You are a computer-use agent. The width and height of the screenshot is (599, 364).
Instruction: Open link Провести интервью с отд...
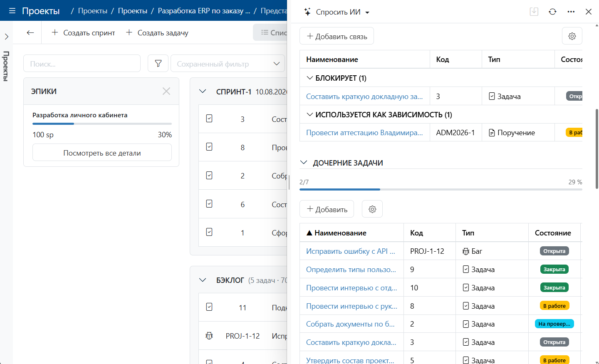pos(351,288)
